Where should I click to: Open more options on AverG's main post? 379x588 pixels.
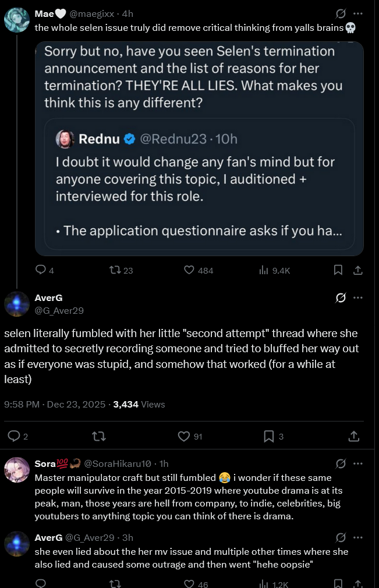pos(358,298)
